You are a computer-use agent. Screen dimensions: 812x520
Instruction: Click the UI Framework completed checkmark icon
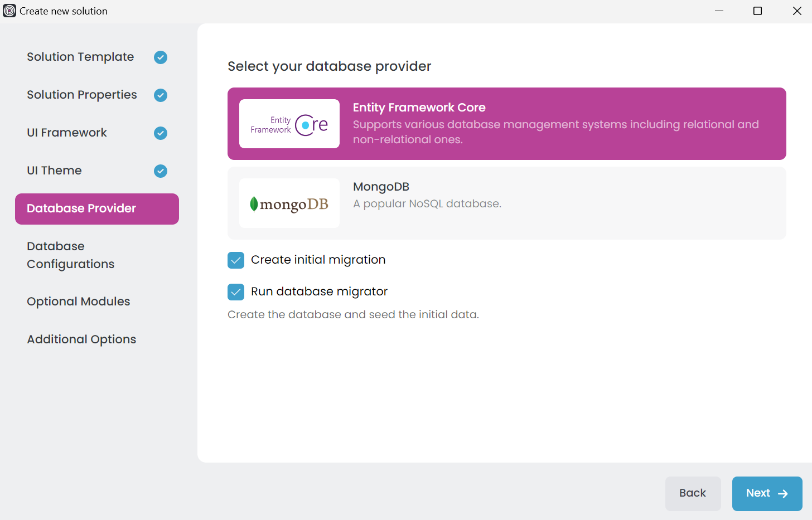point(161,133)
